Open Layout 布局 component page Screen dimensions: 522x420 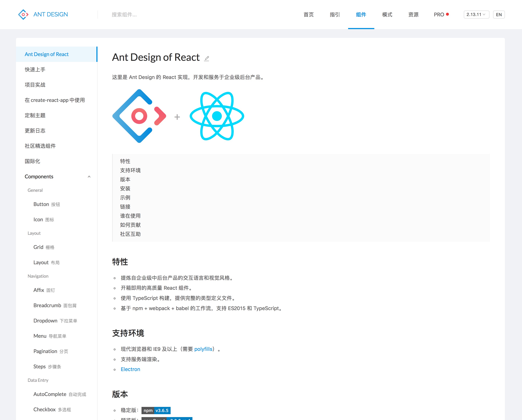coord(57,262)
